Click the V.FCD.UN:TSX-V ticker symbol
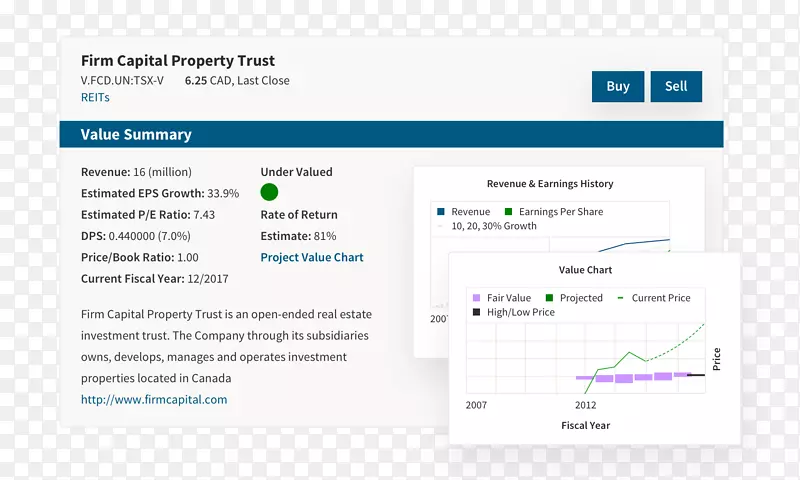 click(122, 80)
